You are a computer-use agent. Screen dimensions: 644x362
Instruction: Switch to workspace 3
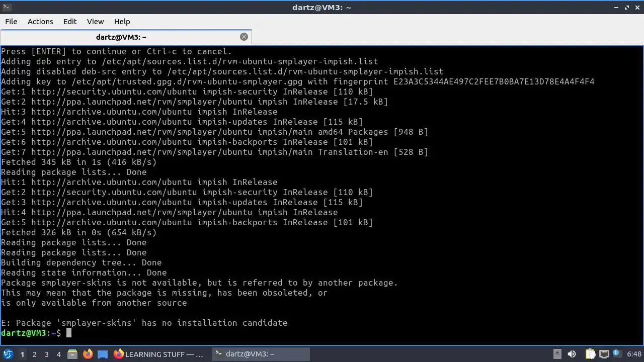(46, 354)
